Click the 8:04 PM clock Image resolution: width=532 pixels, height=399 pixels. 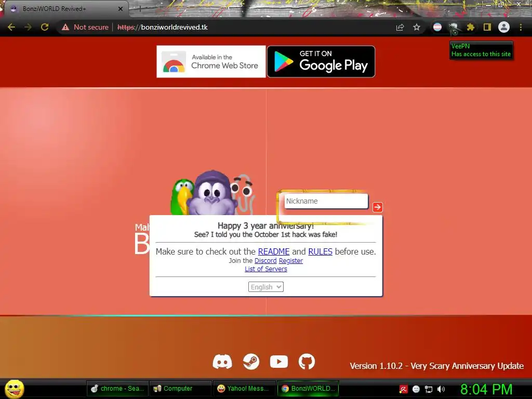click(x=486, y=389)
